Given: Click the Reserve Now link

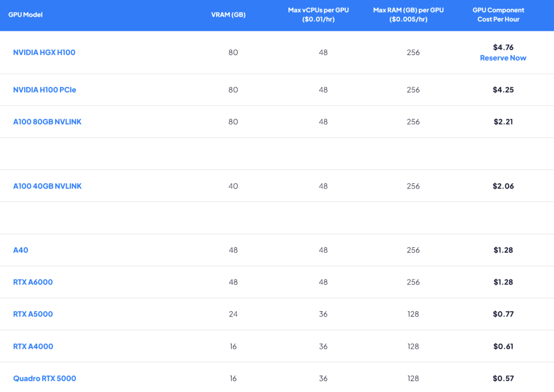Looking at the screenshot, I should click(x=503, y=58).
